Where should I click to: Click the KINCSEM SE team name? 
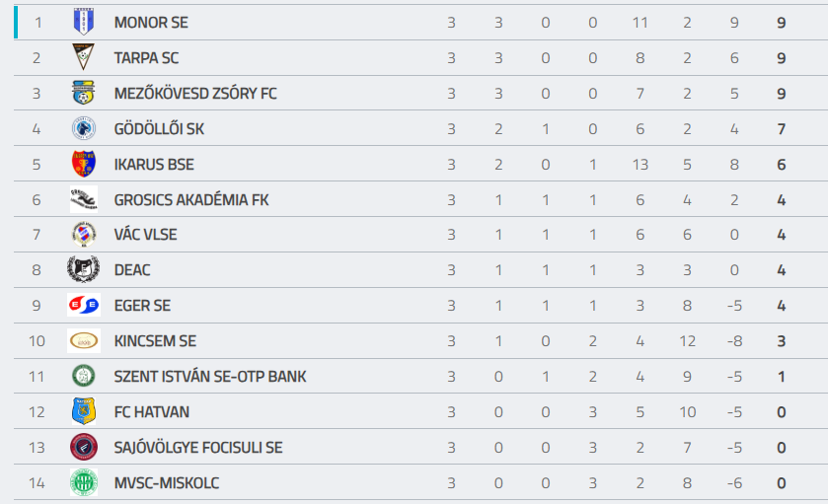(x=155, y=341)
